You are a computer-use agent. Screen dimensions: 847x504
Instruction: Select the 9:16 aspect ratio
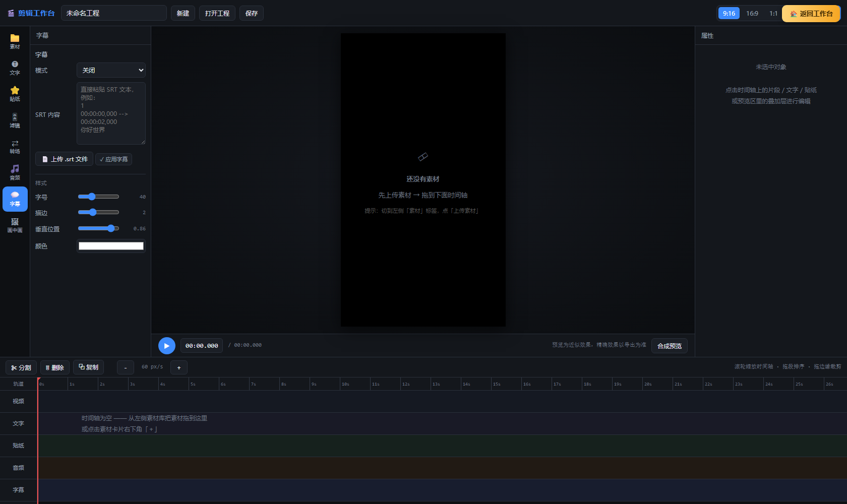pos(729,13)
